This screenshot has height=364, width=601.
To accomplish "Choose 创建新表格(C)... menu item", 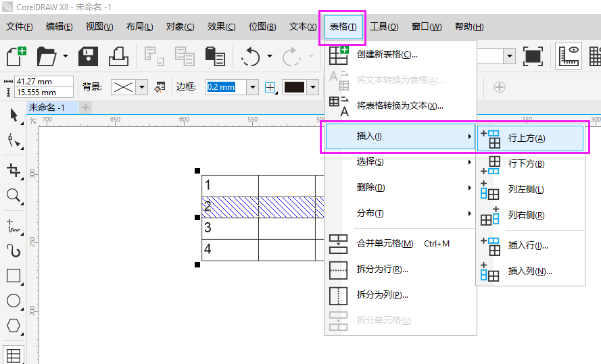I will pos(400,55).
